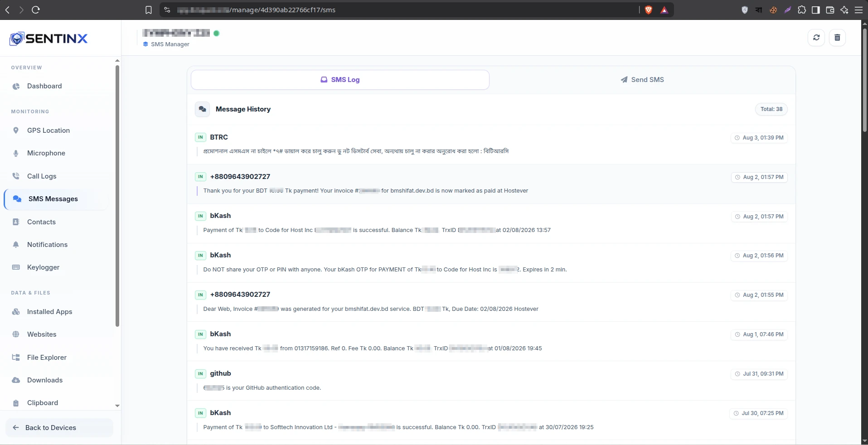This screenshot has width=868, height=445.
Task: Open the Leo AI sparkle icon
Action: 844,10
